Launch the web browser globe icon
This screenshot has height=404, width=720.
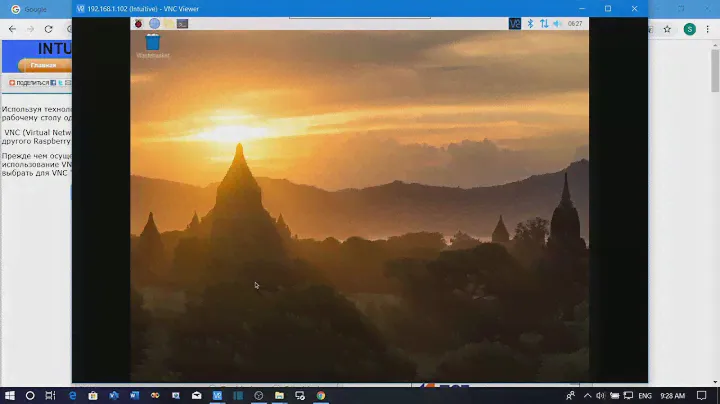coord(154,23)
